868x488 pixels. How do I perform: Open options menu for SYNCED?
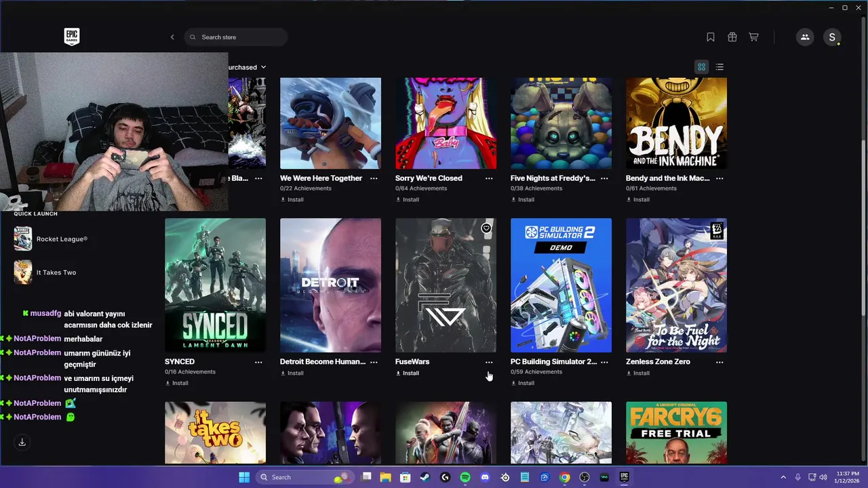tap(258, 362)
